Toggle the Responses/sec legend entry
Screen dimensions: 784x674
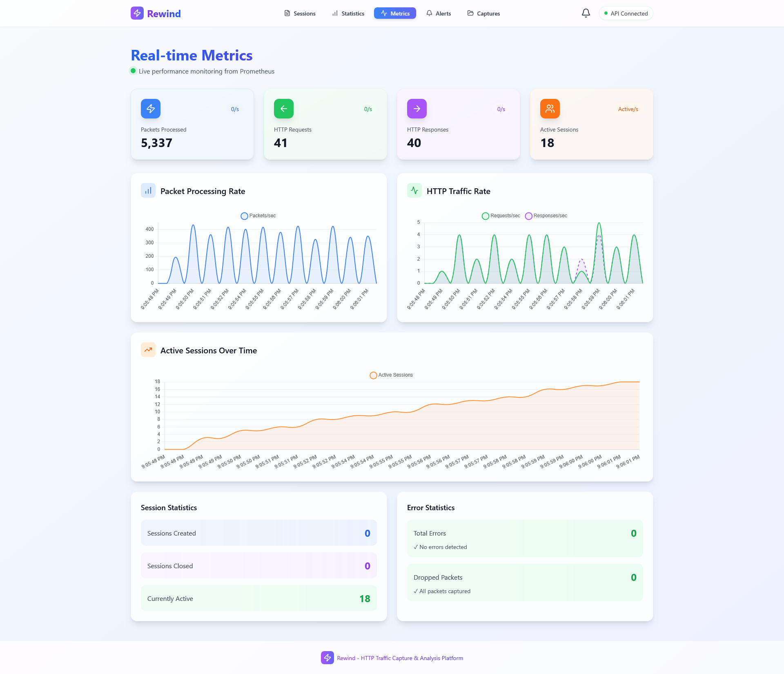(546, 216)
